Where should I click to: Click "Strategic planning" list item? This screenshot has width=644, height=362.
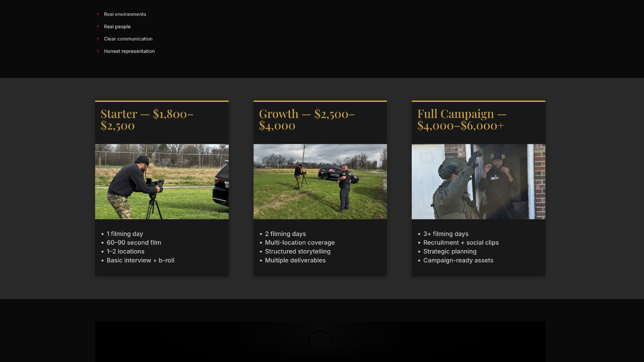tap(450, 252)
